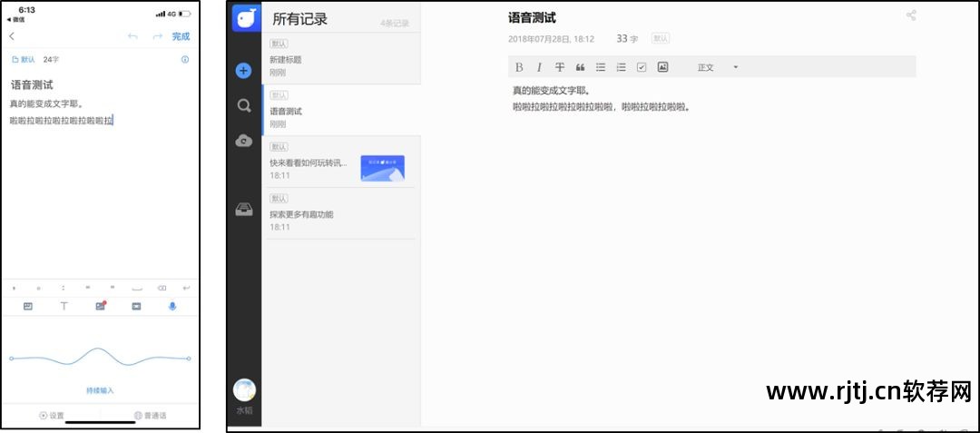Tap the undo arrow on the phone
980x433 pixels.
132,36
